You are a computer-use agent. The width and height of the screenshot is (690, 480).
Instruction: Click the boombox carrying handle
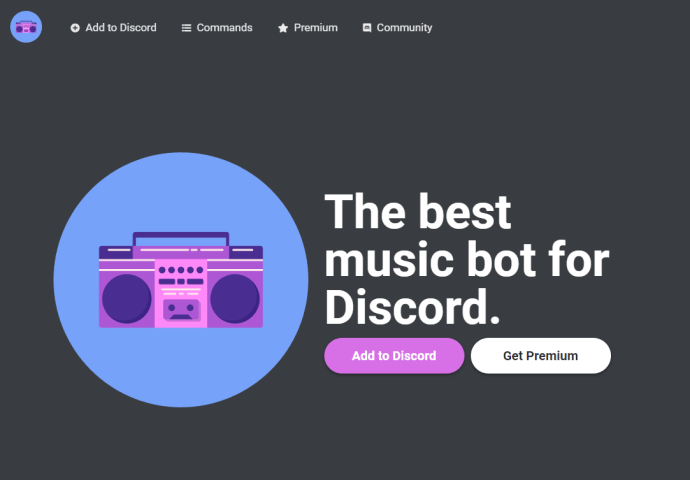pos(181,238)
